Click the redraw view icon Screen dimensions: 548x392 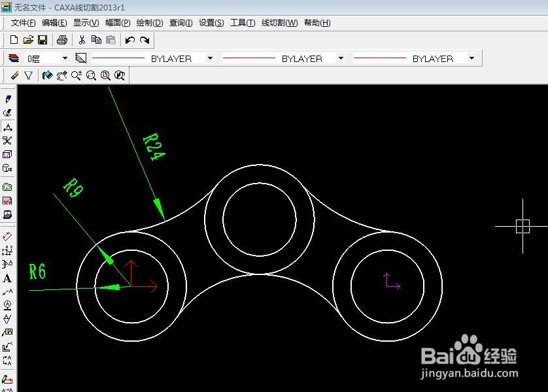tap(47, 75)
